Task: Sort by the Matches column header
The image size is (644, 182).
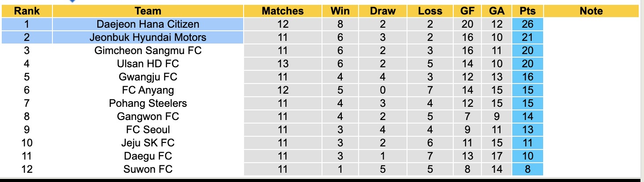Action: tap(282, 11)
